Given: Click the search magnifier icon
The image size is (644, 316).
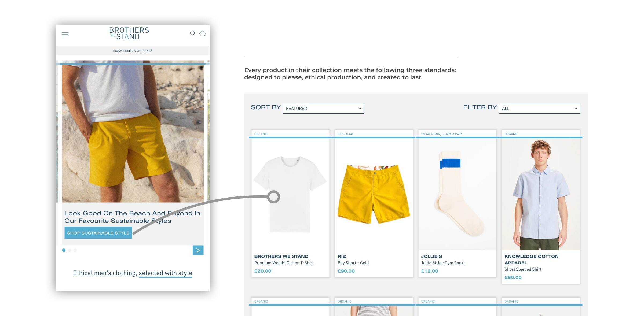Looking at the screenshot, I should (x=193, y=33).
